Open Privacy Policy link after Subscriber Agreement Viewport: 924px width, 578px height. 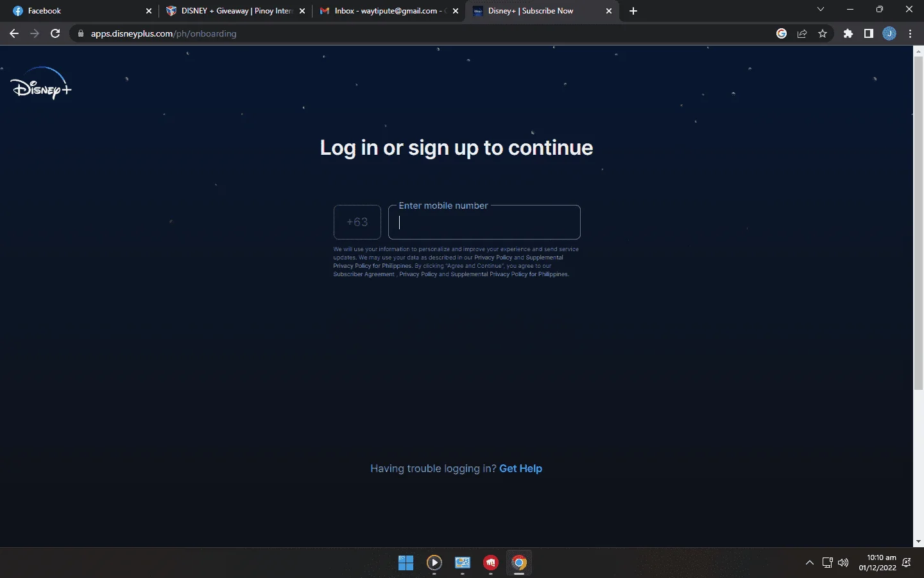tap(418, 274)
